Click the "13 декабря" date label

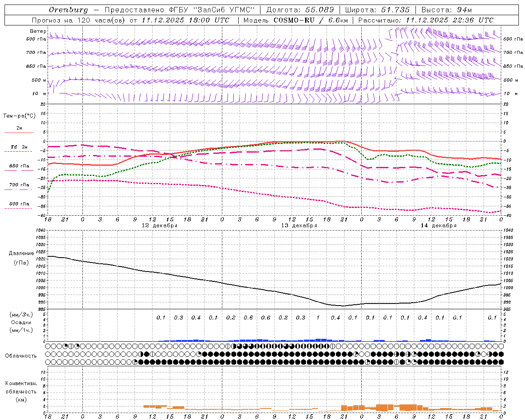pos(299,226)
